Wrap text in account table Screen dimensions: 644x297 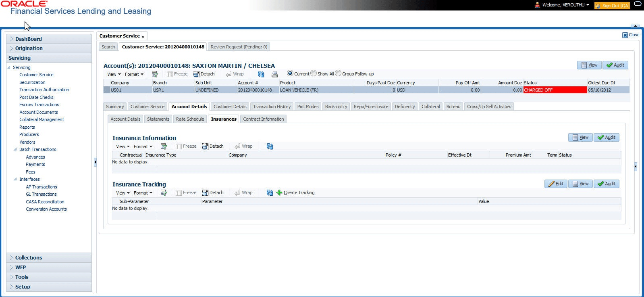(x=235, y=74)
